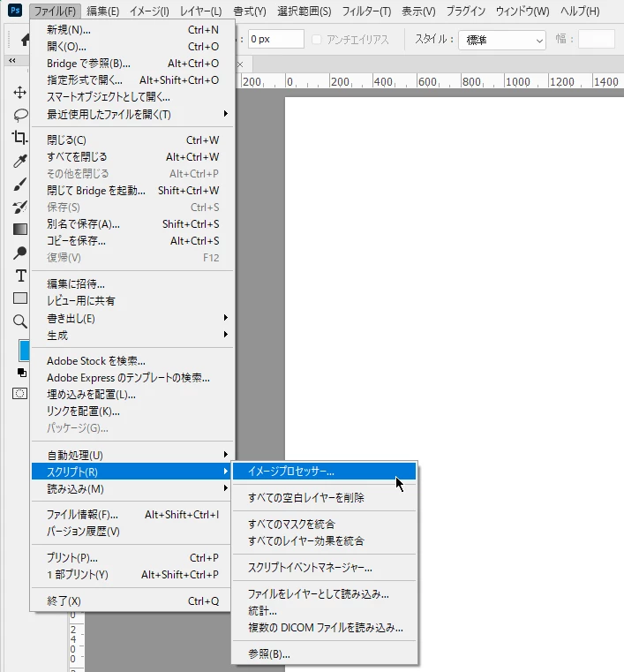Select the Brush tool
Screen dimensions: 624x672
coord(20,185)
